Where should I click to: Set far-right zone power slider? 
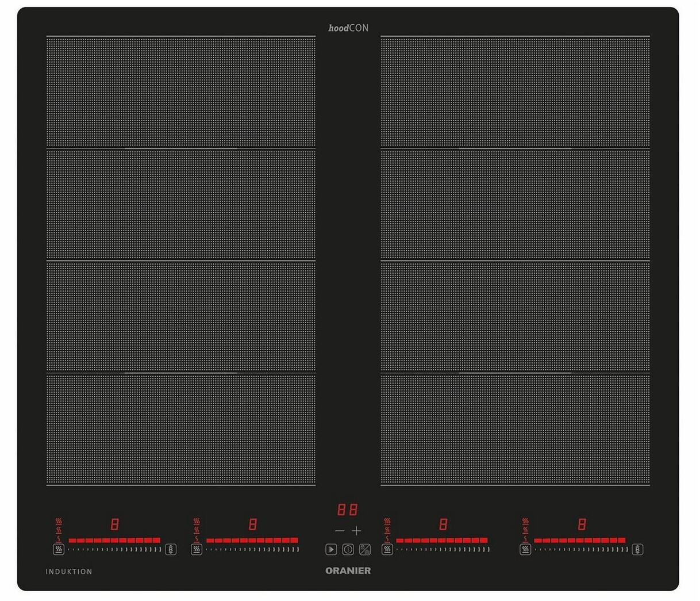pos(580,549)
